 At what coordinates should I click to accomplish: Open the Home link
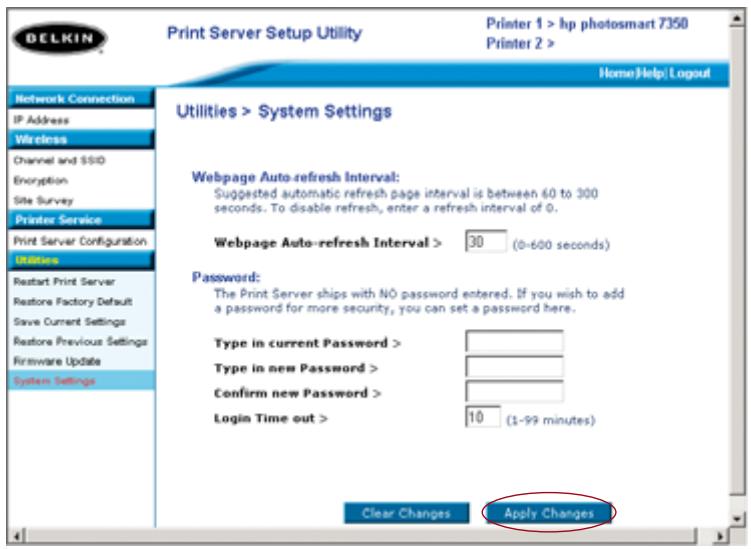pyautogui.click(x=617, y=73)
